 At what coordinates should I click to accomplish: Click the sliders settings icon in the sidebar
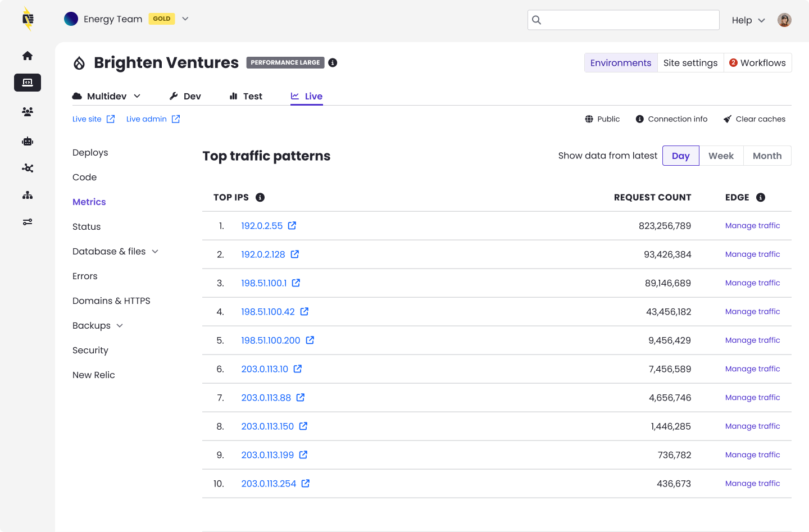click(28, 222)
